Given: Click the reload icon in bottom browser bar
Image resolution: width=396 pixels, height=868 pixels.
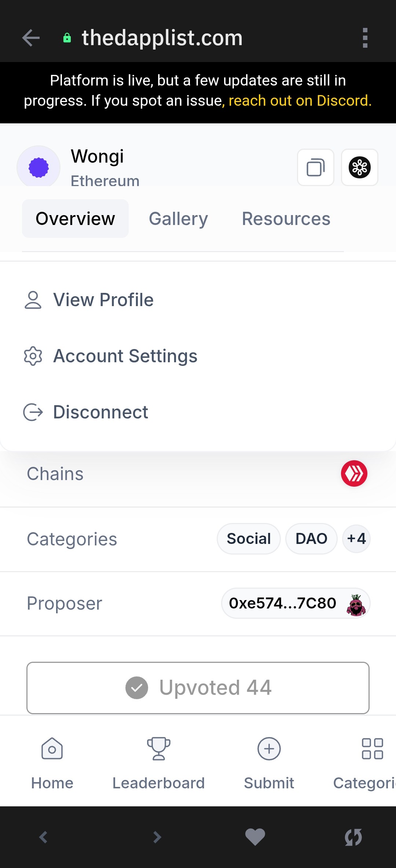Looking at the screenshot, I should coord(353,837).
